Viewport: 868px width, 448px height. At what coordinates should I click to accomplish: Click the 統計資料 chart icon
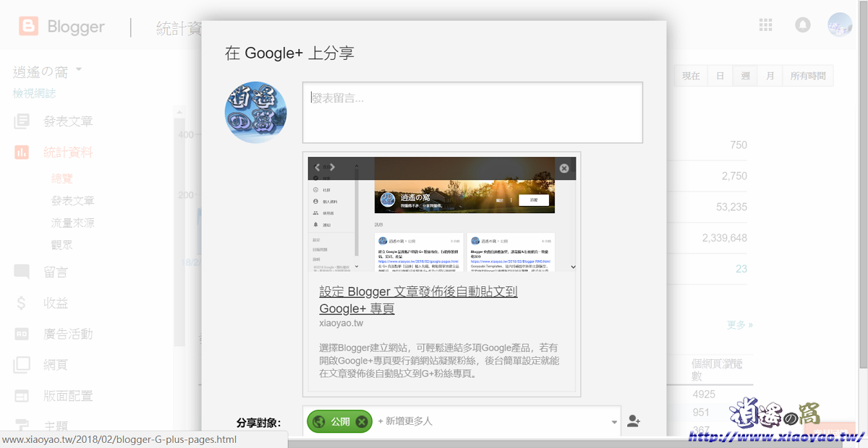pos(22,152)
